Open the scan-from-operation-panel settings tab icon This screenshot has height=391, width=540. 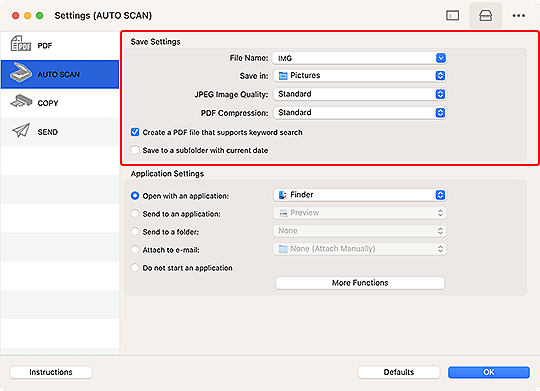[485, 16]
